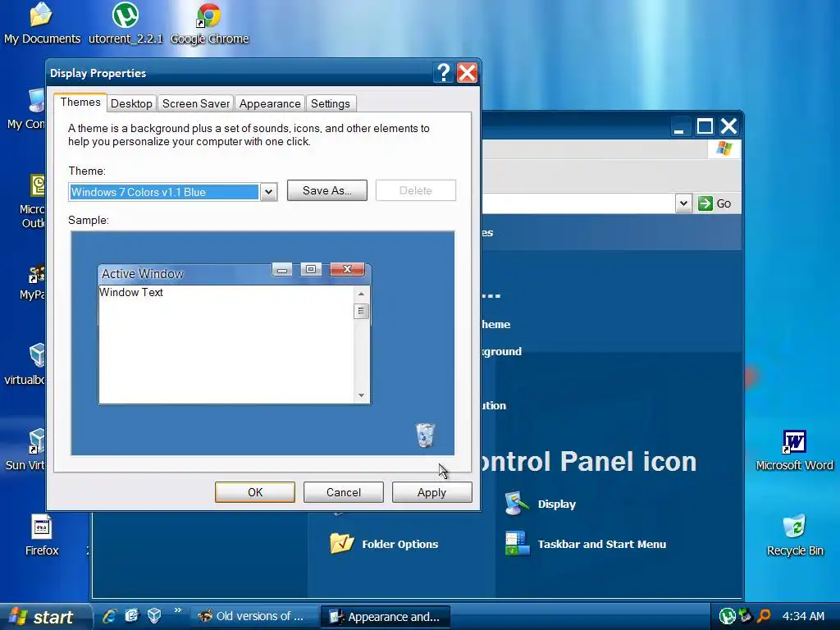Click Internet Explorer quick launch icon
Viewport: 840px width, 630px height.
coord(110,616)
